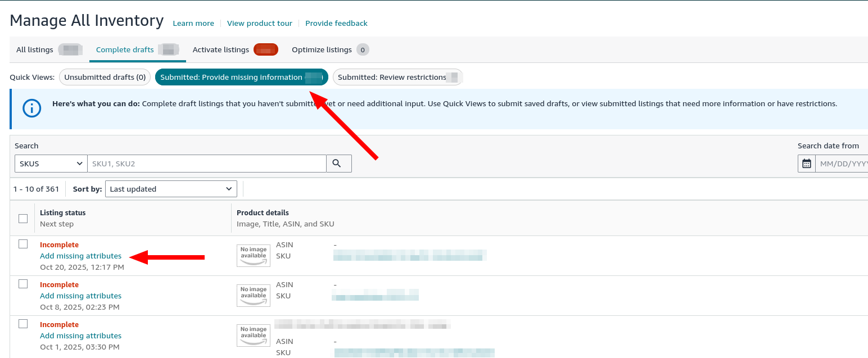Select the Submitted: Review restrictions quick view
This screenshot has height=358, width=868.
[397, 77]
